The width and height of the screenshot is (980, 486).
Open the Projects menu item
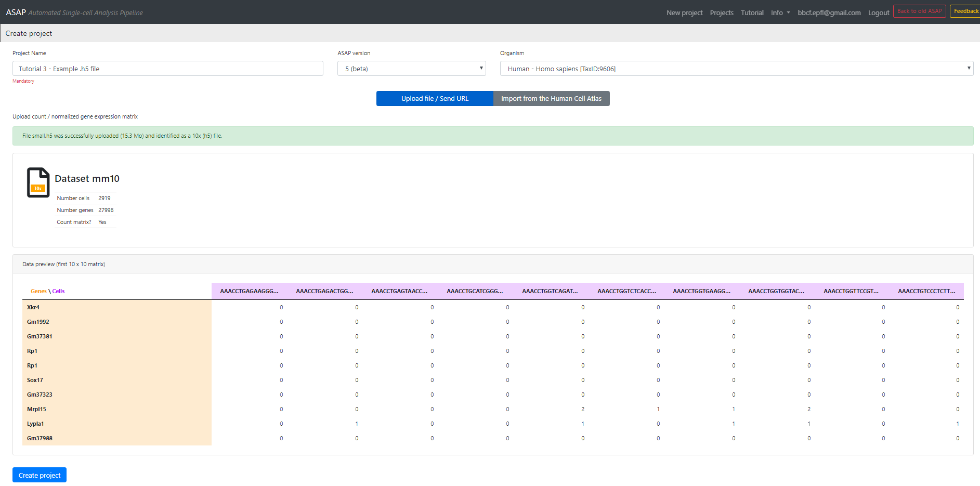tap(722, 12)
